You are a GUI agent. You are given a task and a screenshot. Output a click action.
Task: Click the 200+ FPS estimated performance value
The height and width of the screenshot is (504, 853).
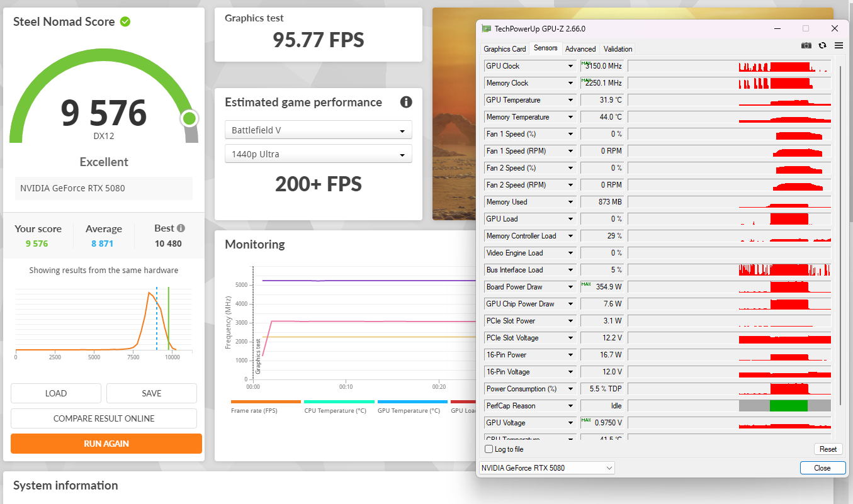pyautogui.click(x=319, y=184)
